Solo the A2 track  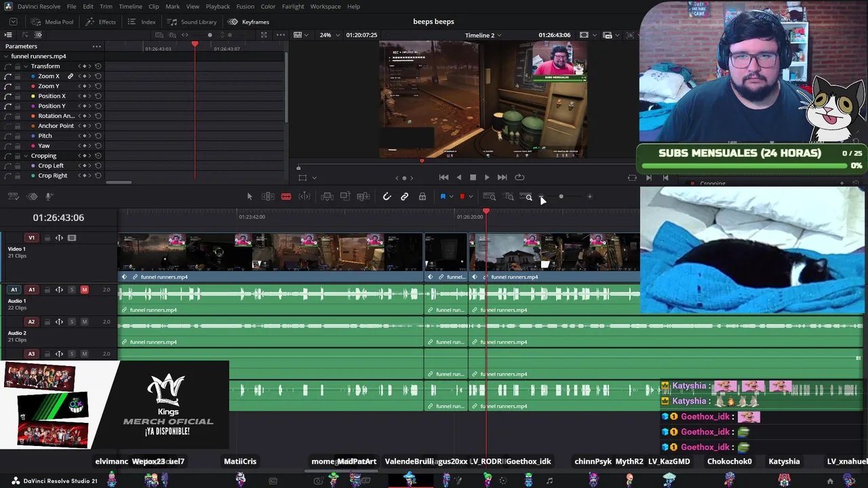coord(72,322)
